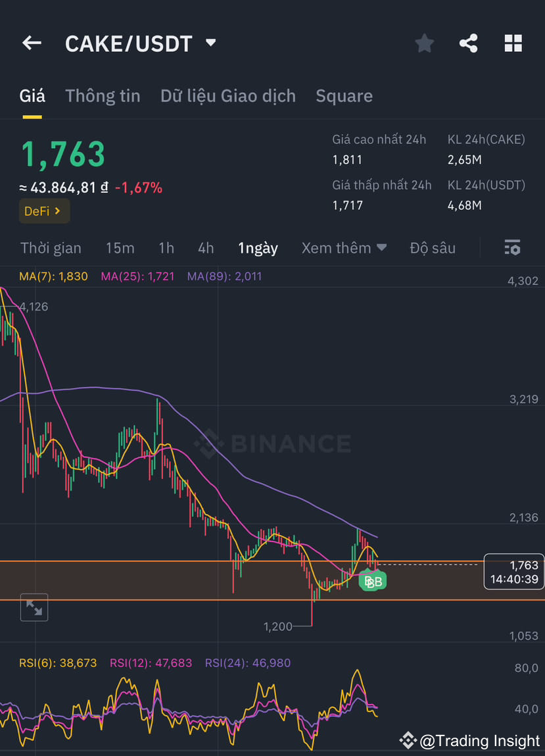The width and height of the screenshot is (545, 756).
Task: Select the 1ngày timeframe
Action: tap(258, 248)
